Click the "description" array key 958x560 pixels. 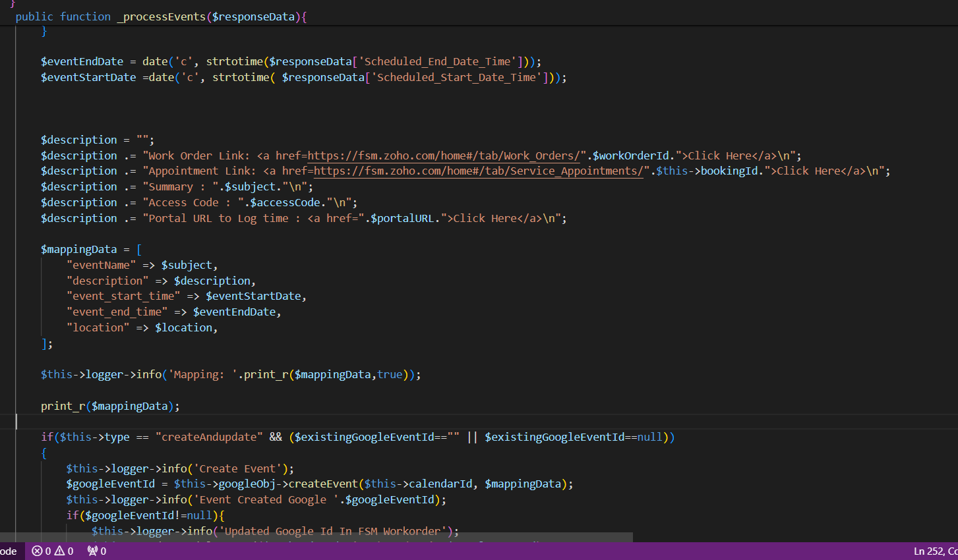tap(107, 281)
